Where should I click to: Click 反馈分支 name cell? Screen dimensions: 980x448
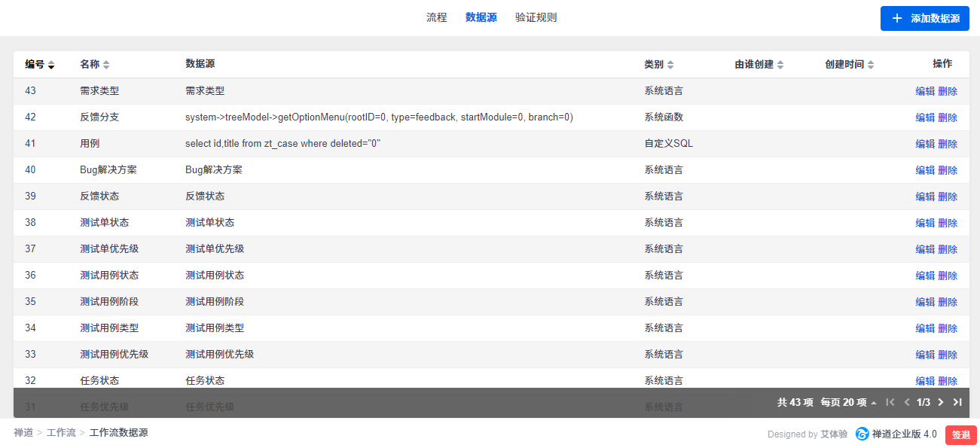[x=99, y=117]
